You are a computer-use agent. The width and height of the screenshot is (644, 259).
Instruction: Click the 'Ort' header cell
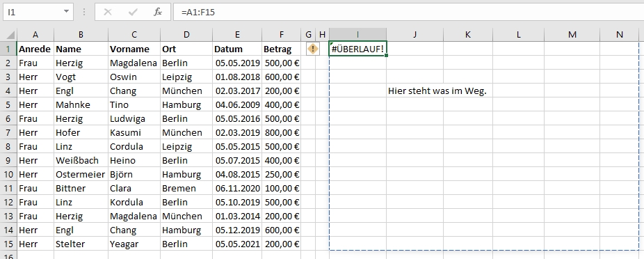186,49
